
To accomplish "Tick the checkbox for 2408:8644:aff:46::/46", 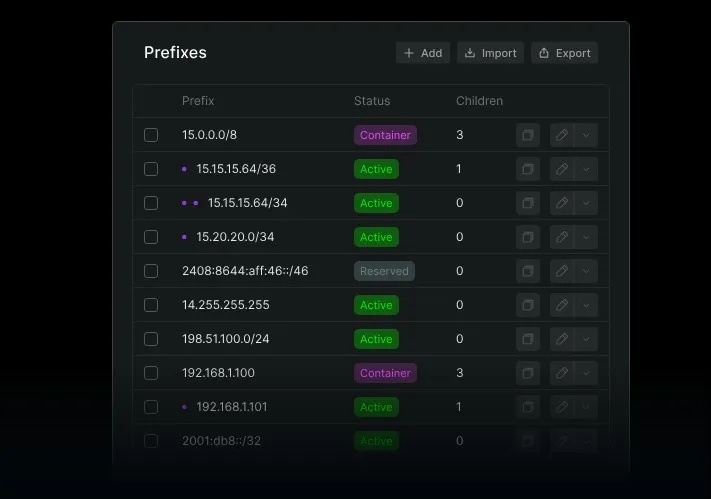I will 151,271.
